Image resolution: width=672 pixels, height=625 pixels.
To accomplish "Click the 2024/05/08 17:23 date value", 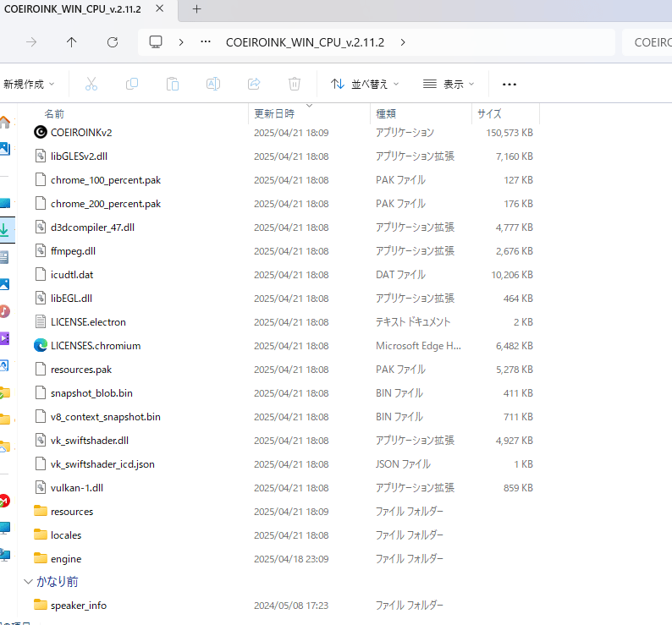I will tap(291, 606).
